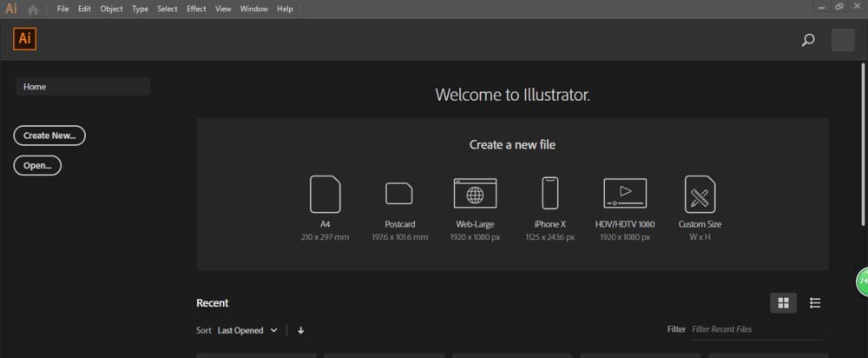The image size is (868, 358).
Task: Click the "W x H" text under Custom Size
Action: click(x=700, y=237)
